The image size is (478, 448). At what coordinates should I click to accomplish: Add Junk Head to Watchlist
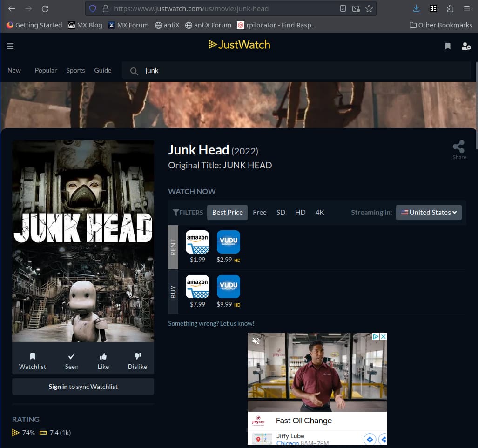[x=32, y=361]
